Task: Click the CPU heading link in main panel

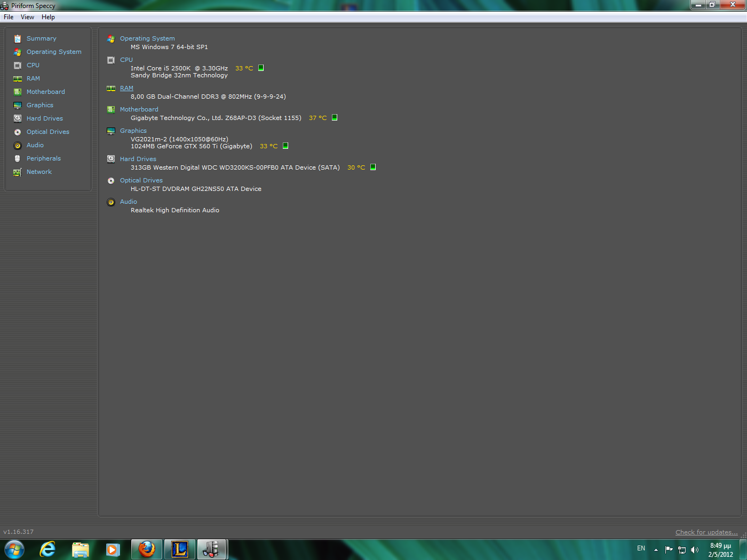Action: click(x=126, y=60)
